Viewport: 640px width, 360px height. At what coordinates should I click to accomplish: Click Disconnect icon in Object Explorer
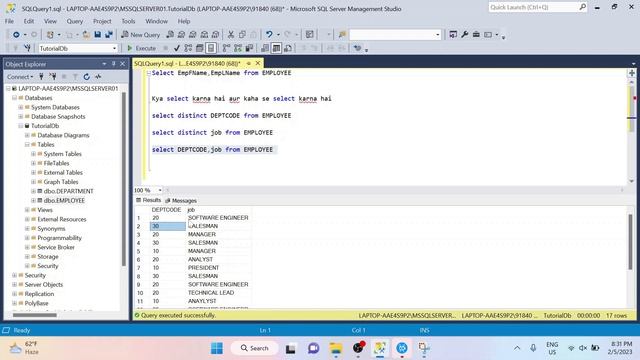coord(53,77)
